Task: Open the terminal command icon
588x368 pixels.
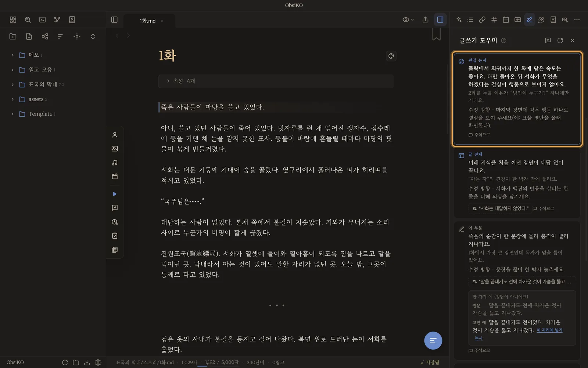Action: (x=43, y=20)
